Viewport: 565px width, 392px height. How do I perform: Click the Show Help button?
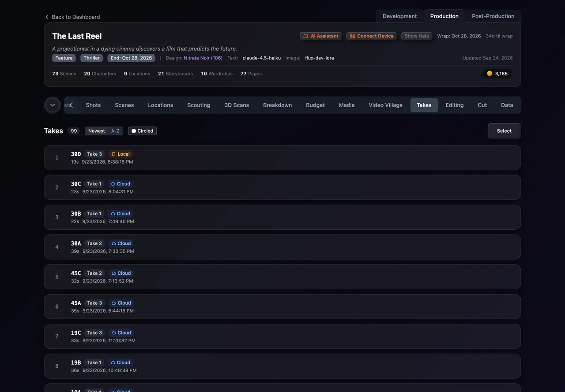coord(417,36)
